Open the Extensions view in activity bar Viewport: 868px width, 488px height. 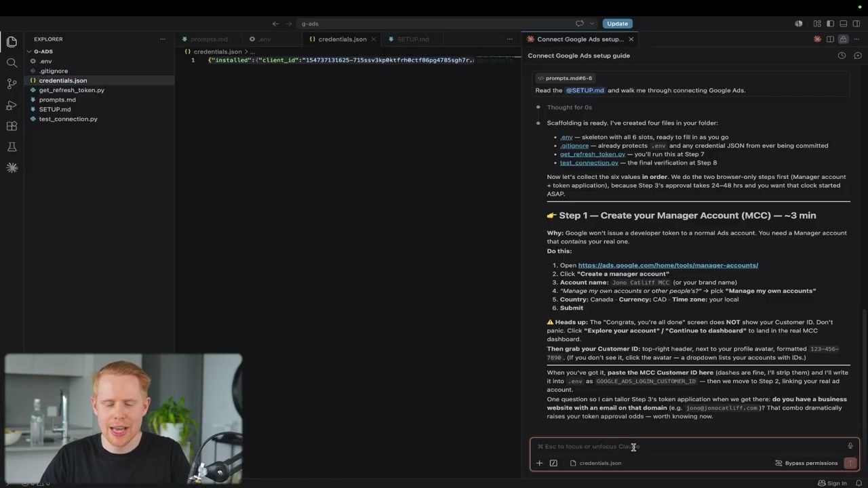click(x=12, y=126)
